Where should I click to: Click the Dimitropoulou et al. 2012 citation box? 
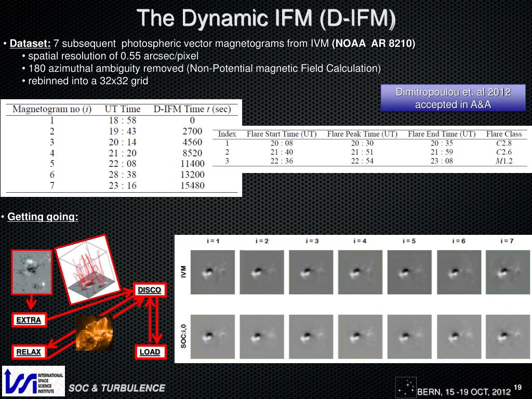pos(453,98)
